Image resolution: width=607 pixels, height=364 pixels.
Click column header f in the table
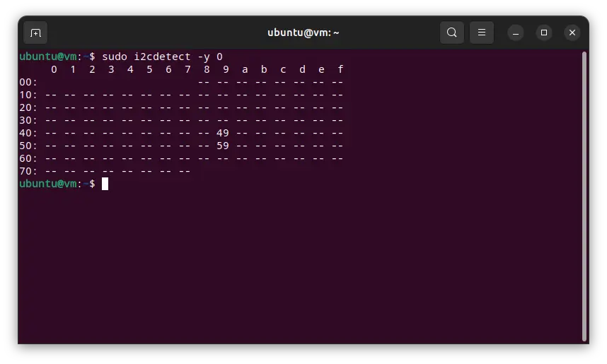click(340, 69)
